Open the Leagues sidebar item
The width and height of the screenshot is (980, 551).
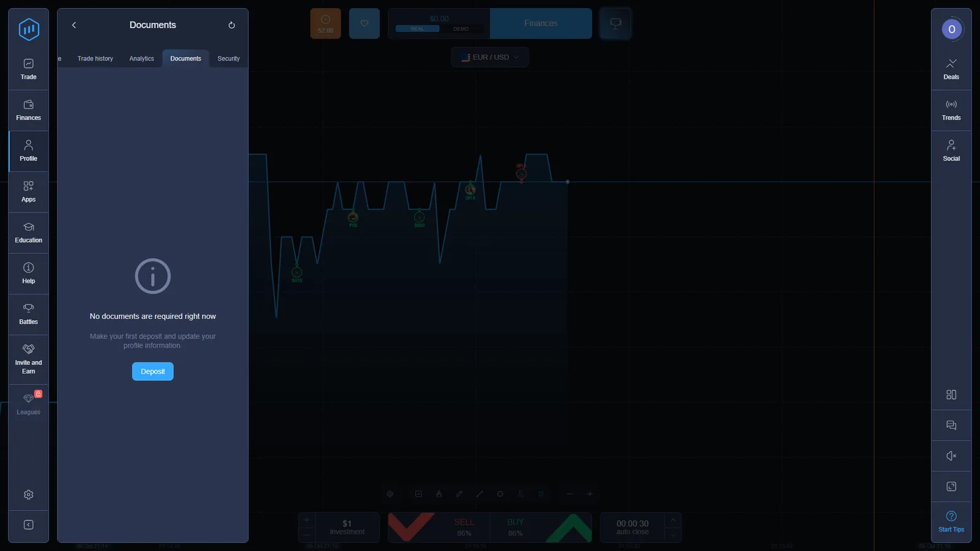[28, 404]
